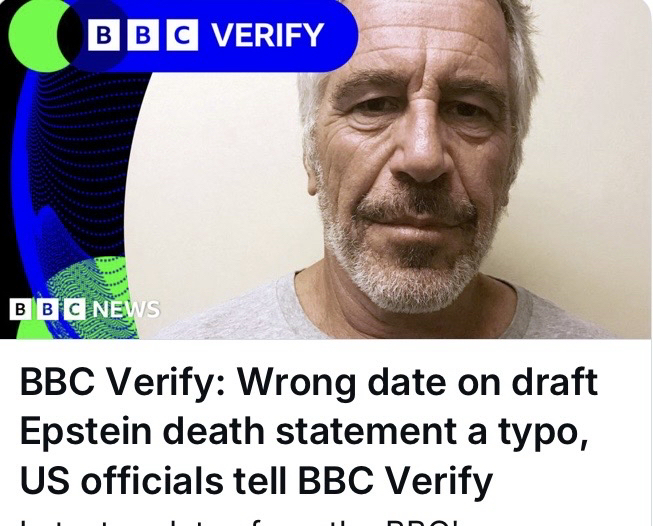Click the word NEWS in the watermark

pyautogui.click(x=125, y=310)
